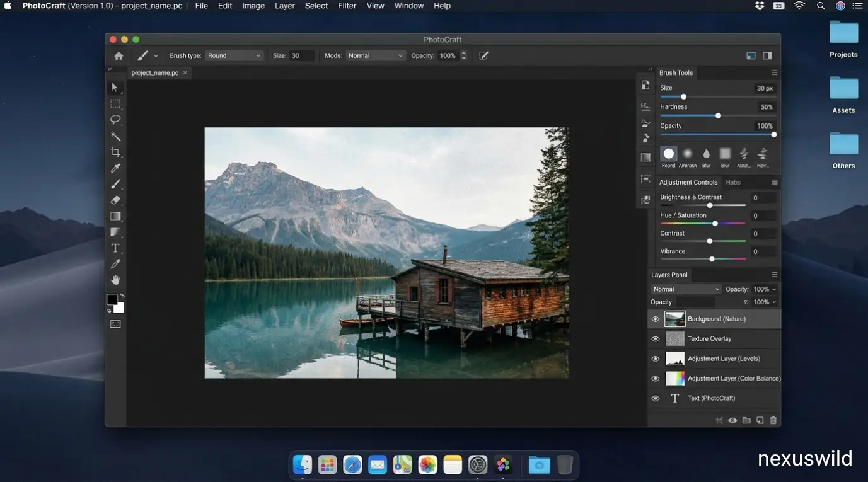Open Safari from the Dock

tap(352, 465)
